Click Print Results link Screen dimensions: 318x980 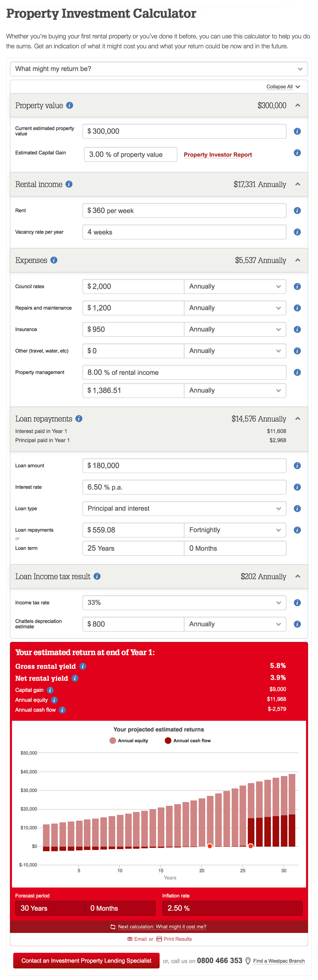pos(174,939)
